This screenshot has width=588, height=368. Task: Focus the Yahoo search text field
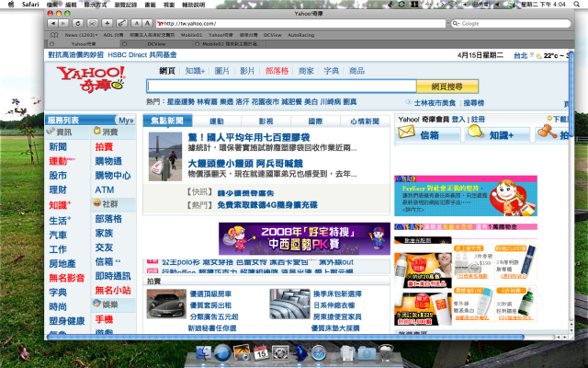pos(281,86)
